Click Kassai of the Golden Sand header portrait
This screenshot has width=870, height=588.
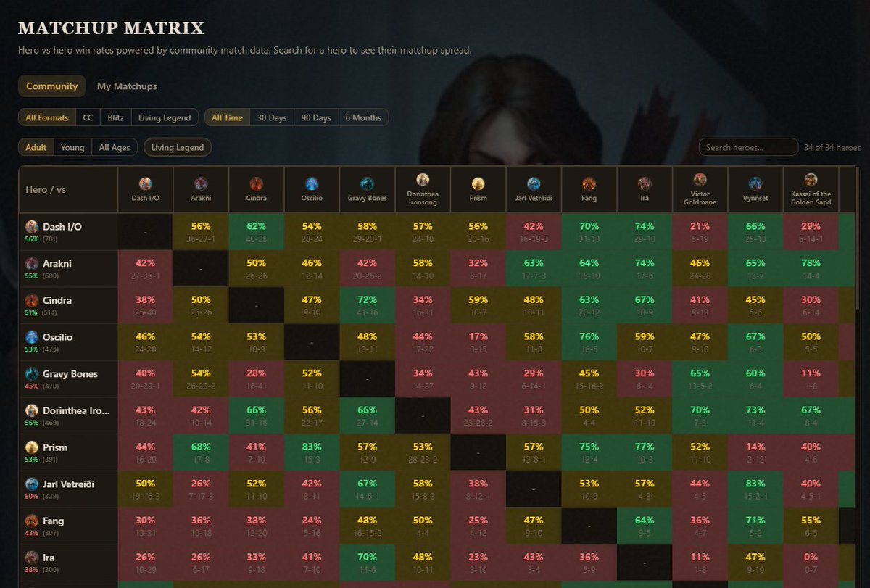tap(811, 179)
